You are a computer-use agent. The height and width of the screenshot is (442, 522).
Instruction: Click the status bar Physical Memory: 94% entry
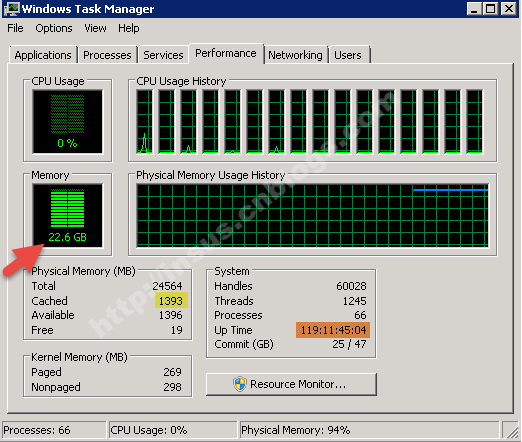click(x=369, y=430)
